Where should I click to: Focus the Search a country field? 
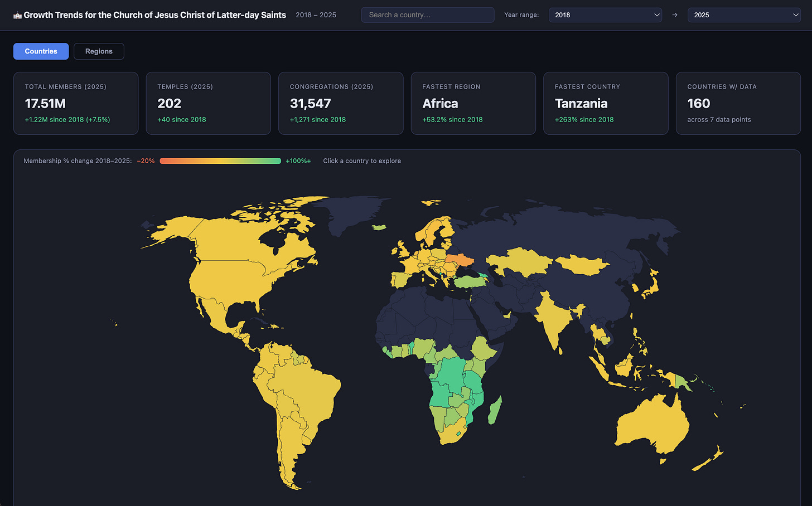(x=428, y=15)
